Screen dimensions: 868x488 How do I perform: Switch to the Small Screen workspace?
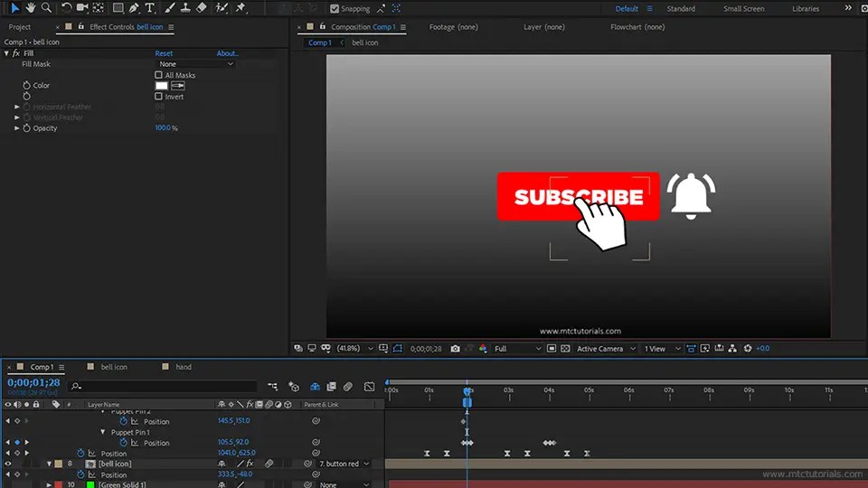point(743,9)
